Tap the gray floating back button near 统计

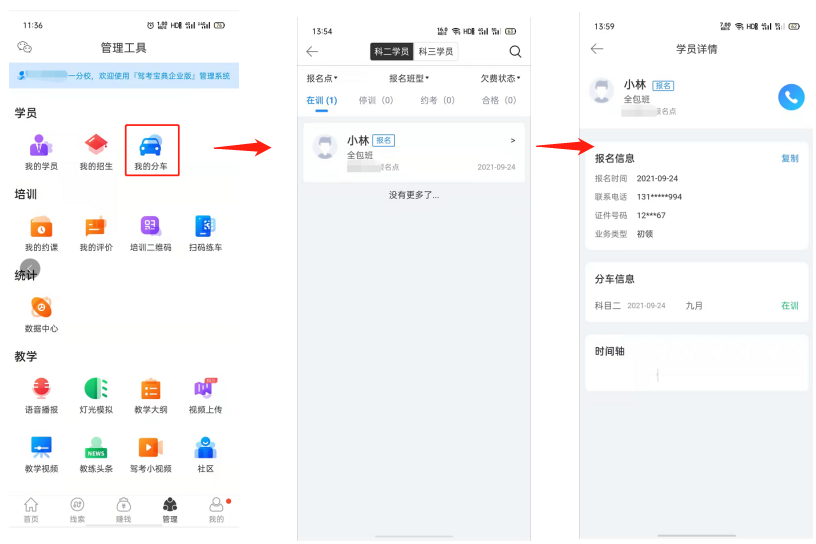(30, 269)
